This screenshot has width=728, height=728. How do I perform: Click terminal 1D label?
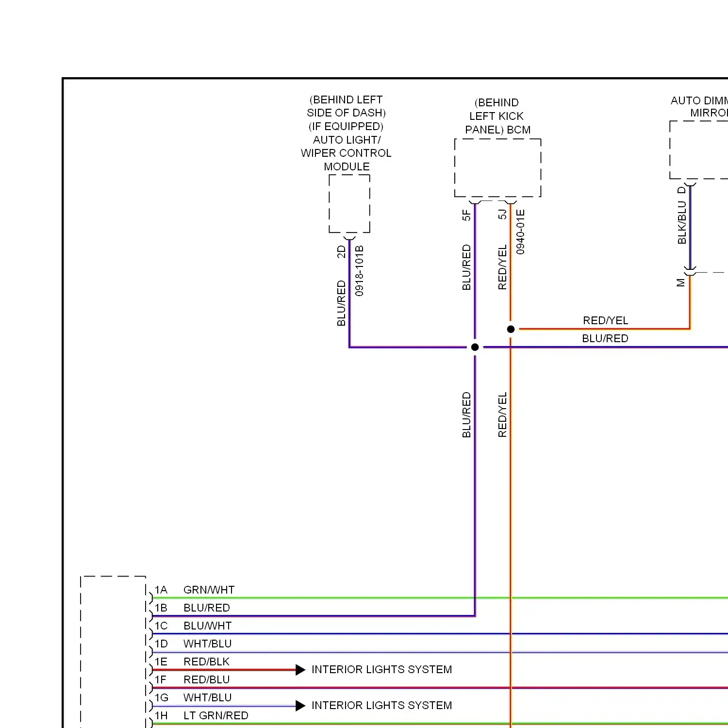click(x=161, y=644)
